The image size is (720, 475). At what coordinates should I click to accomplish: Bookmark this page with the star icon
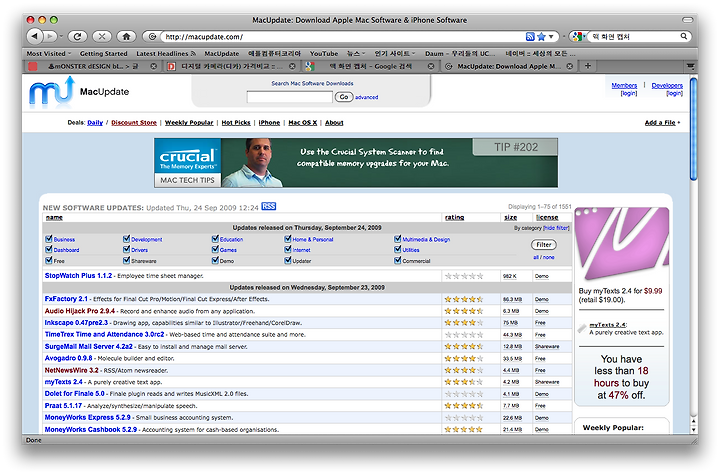[x=541, y=36]
